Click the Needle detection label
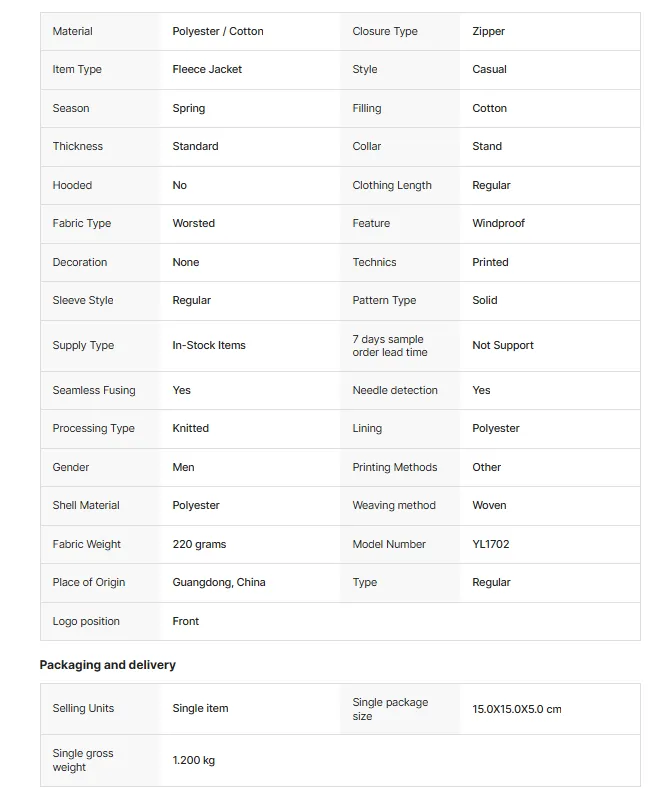This screenshot has height=796, width=661. (x=395, y=390)
